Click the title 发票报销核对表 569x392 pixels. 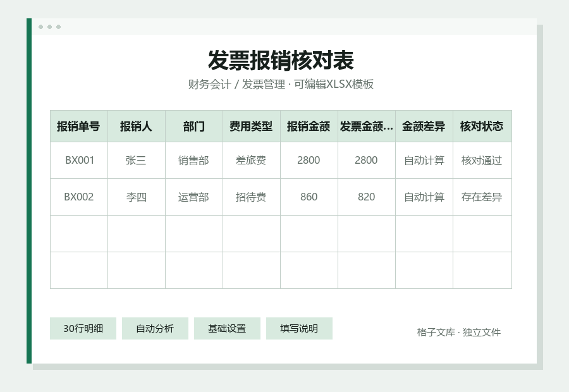tap(281, 60)
